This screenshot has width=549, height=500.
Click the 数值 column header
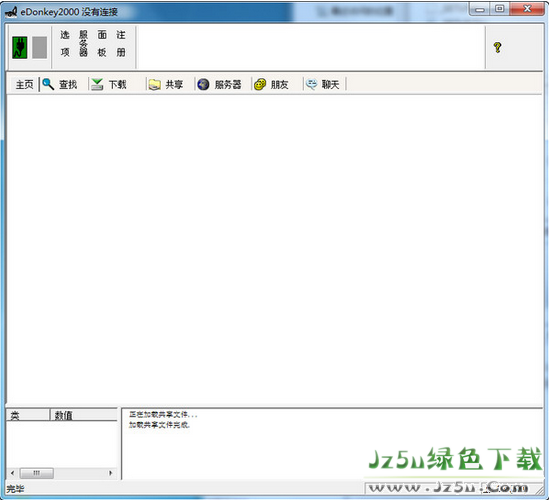pos(84,415)
